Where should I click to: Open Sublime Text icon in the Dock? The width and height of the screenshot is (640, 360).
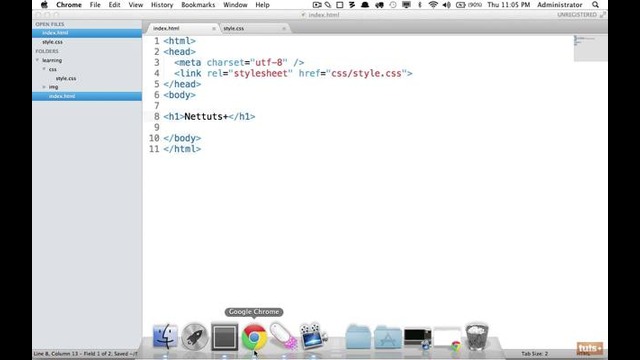click(x=224, y=337)
